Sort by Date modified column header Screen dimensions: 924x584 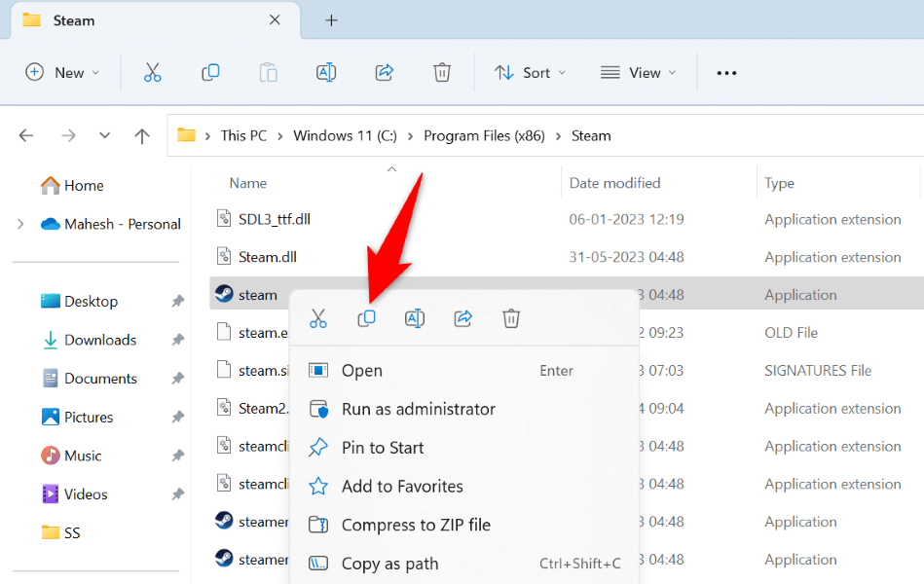(x=614, y=183)
